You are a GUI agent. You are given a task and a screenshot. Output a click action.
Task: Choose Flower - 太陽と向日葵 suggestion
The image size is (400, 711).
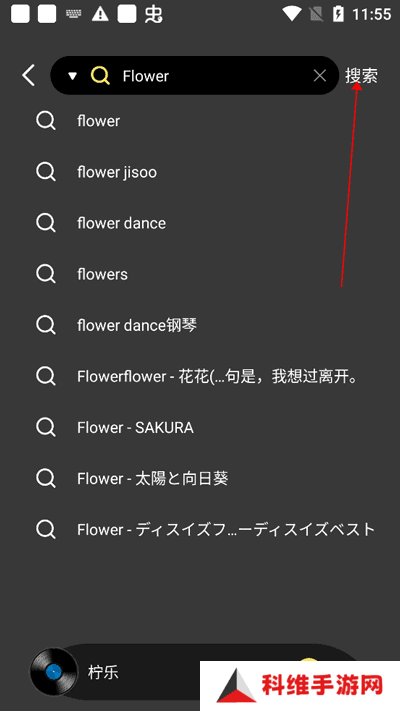pos(200,478)
